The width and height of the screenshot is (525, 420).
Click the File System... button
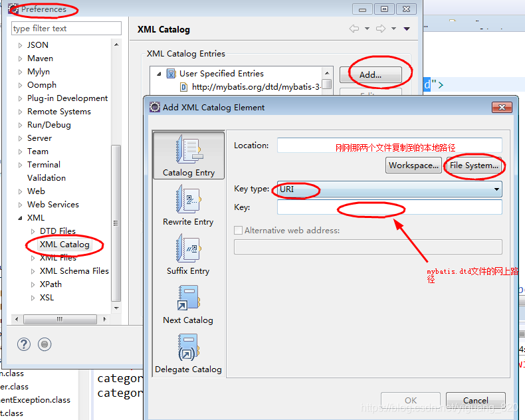pos(474,165)
